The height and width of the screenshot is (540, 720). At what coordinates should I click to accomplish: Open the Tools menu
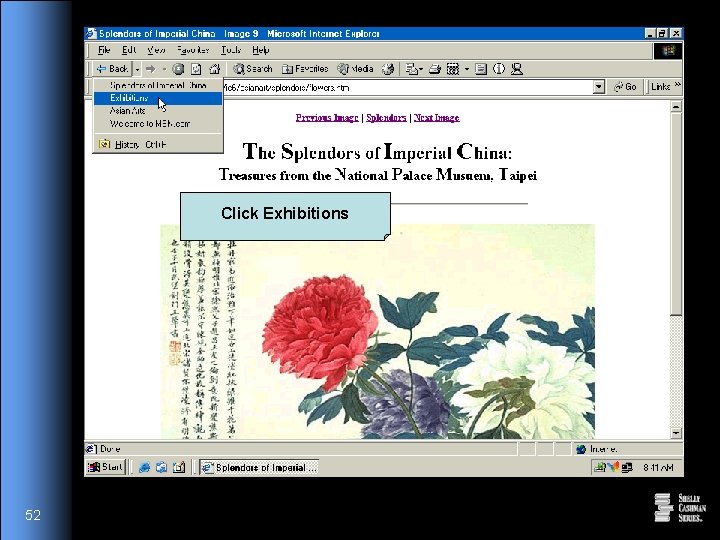(x=231, y=50)
